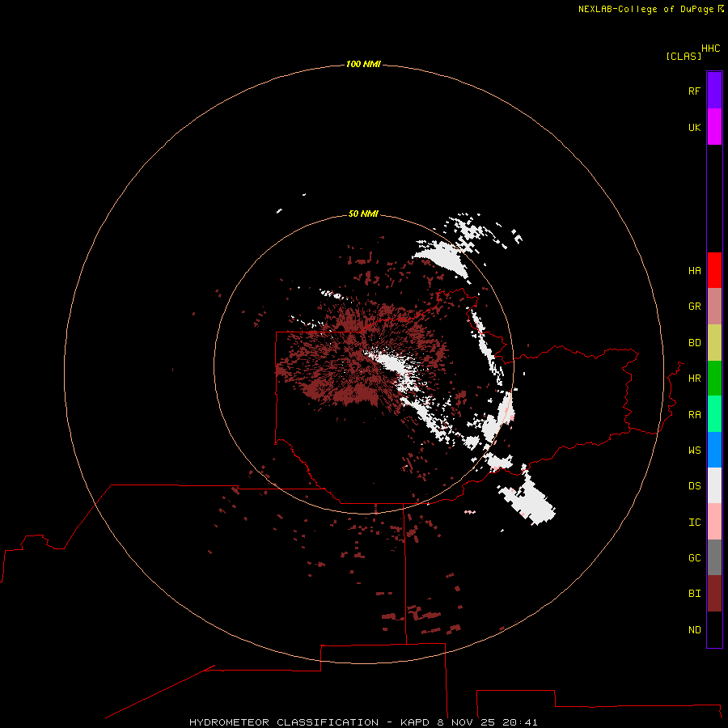Viewport: 728px width, 728px height.
Task: Click the HA red legend swatch
Action: click(x=714, y=270)
